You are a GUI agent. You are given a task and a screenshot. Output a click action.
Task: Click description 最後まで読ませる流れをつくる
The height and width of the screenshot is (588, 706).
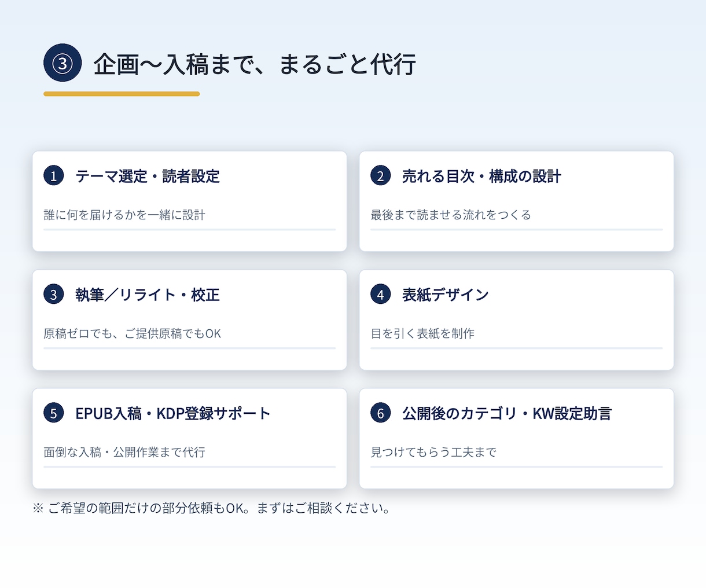[x=451, y=215]
